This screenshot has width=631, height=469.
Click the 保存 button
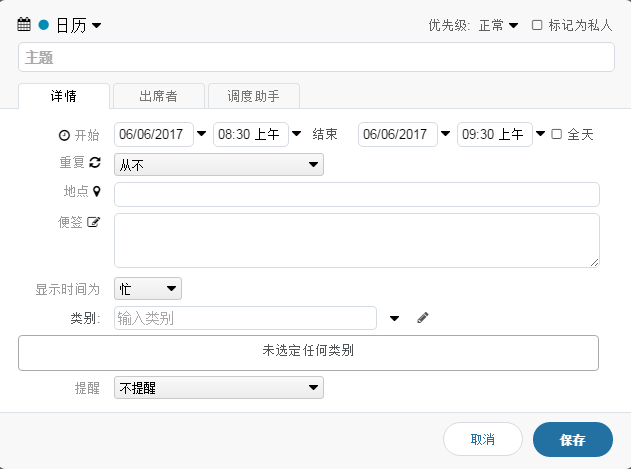(572, 439)
